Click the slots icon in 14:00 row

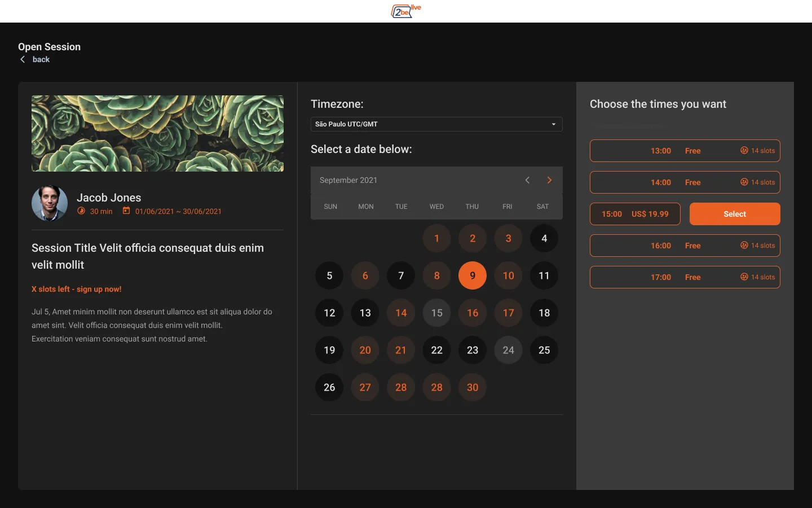744,182
